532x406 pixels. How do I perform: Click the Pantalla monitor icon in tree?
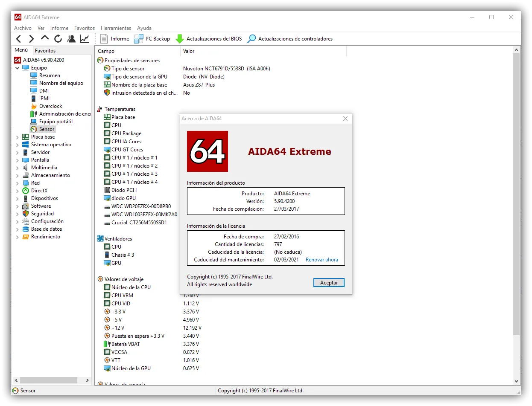pos(26,160)
